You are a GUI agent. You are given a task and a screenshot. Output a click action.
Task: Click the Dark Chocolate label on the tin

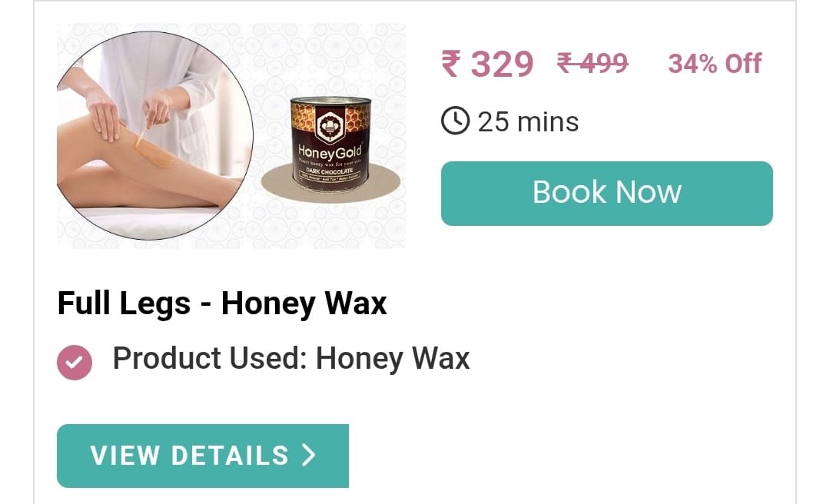click(x=329, y=171)
